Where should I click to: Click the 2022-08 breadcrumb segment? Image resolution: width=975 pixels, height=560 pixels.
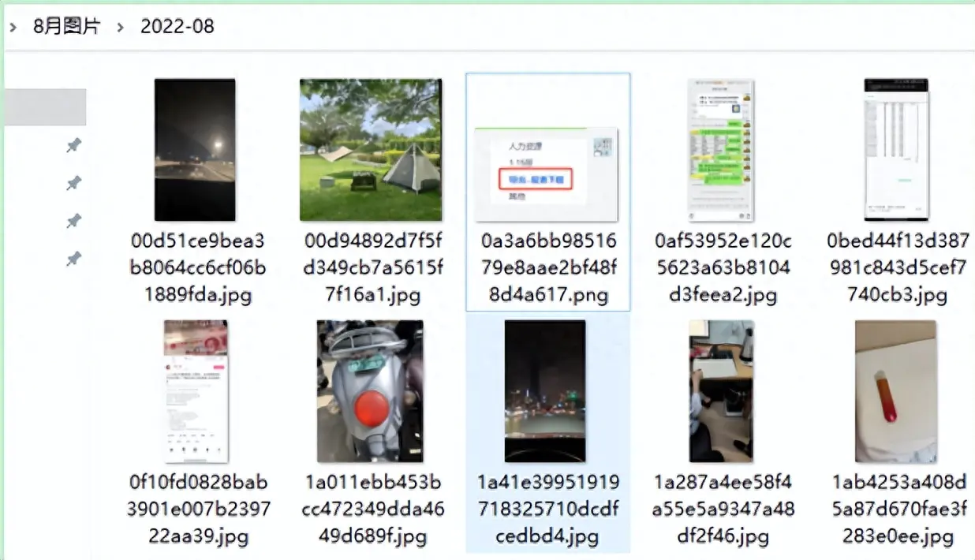[177, 26]
